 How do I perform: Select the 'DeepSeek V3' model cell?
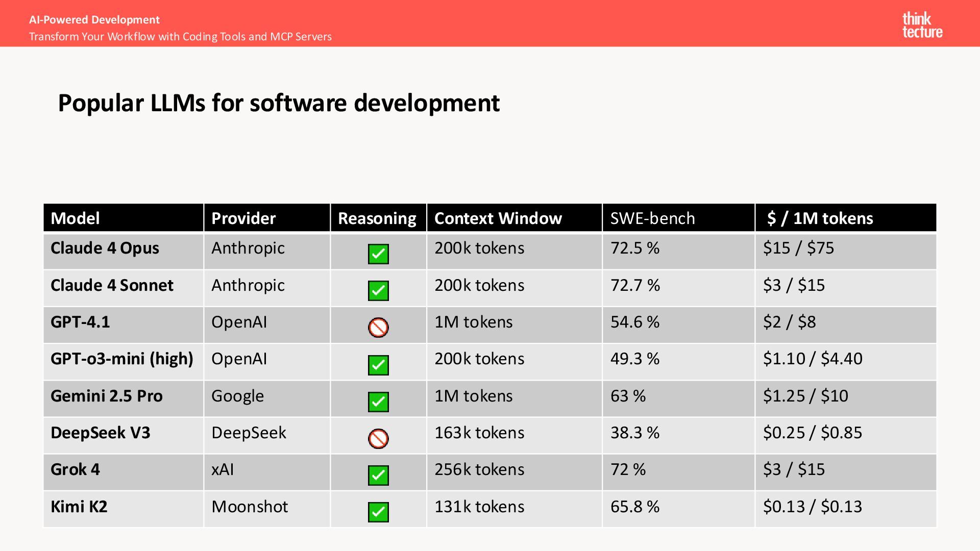(x=124, y=436)
